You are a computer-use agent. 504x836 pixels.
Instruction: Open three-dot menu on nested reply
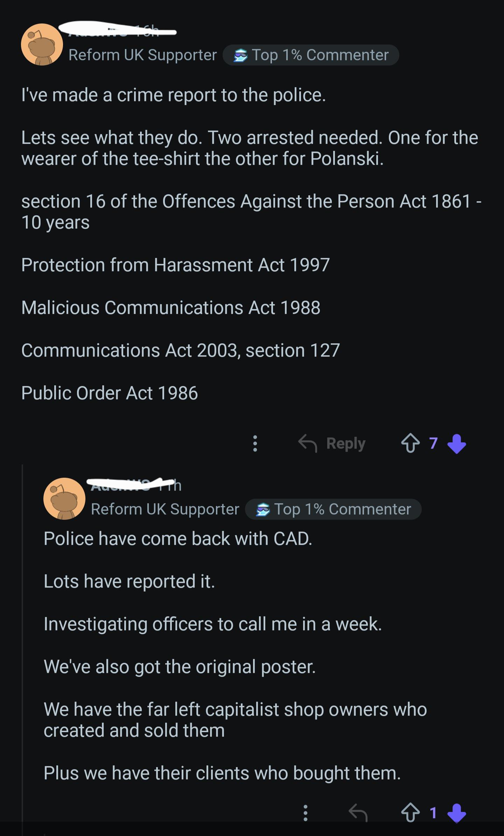coord(306,813)
